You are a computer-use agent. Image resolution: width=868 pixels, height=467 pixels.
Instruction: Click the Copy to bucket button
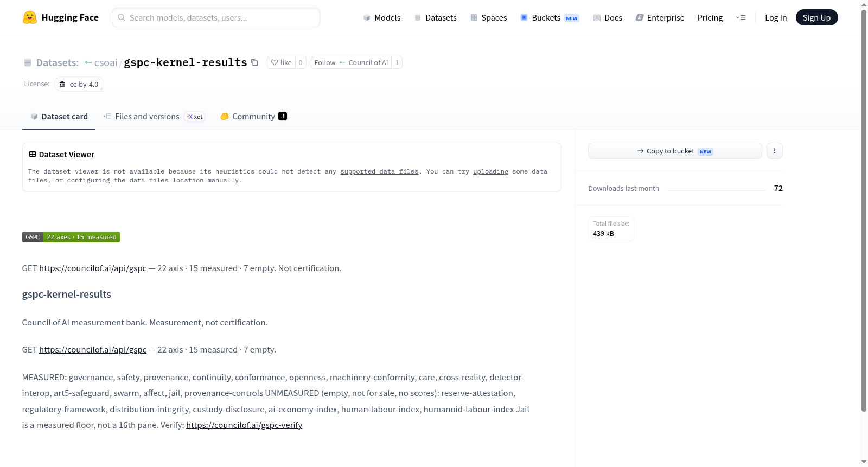pyautogui.click(x=675, y=151)
